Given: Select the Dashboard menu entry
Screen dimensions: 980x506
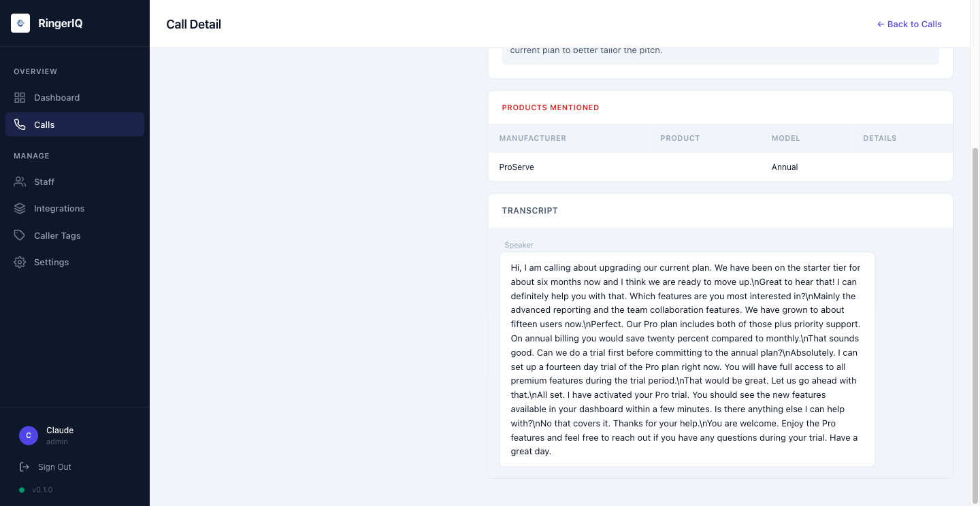Looking at the screenshot, I should tap(56, 97).
